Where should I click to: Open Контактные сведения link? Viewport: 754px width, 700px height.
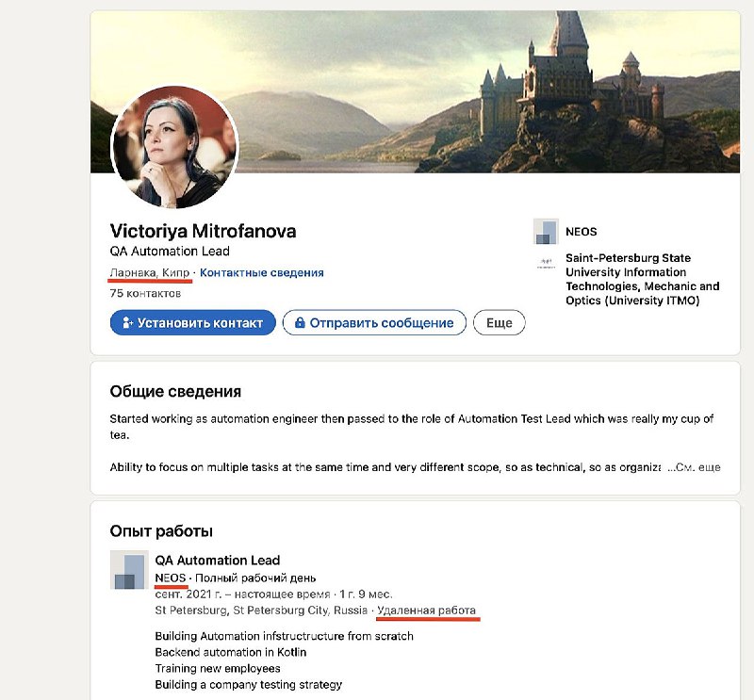(262, 272)
